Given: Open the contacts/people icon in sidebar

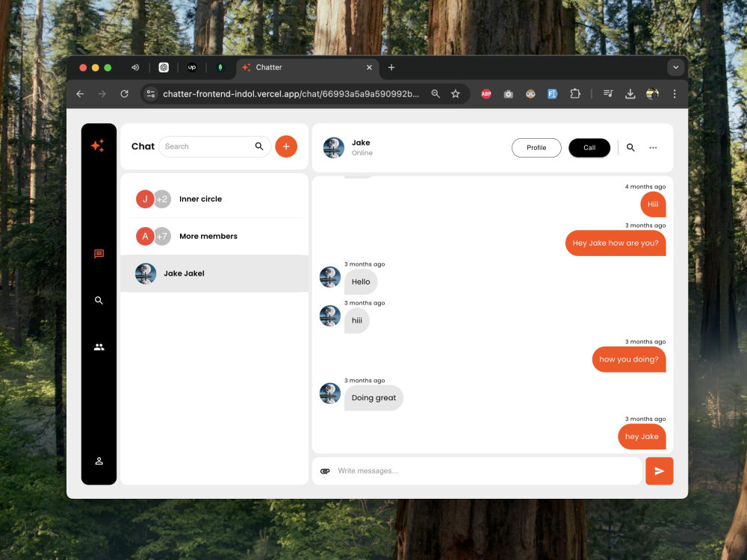Looking at the screenshot, I should point(99,347).
